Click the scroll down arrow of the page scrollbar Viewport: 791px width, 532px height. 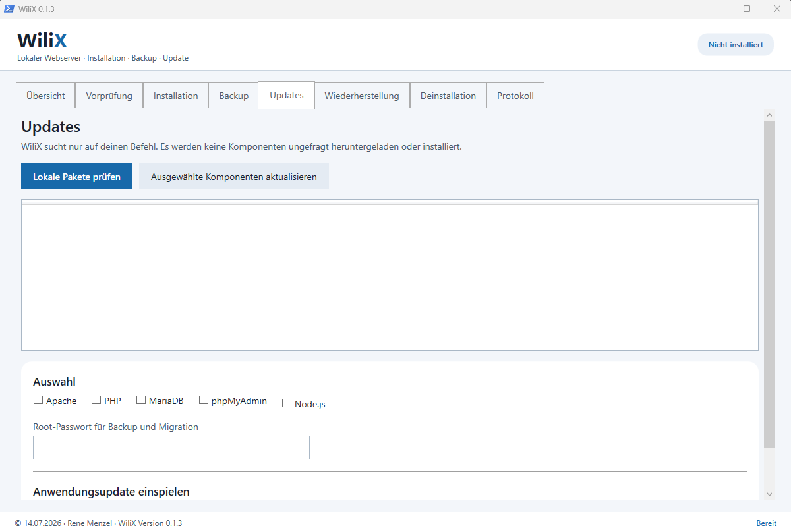pos(769,494)
